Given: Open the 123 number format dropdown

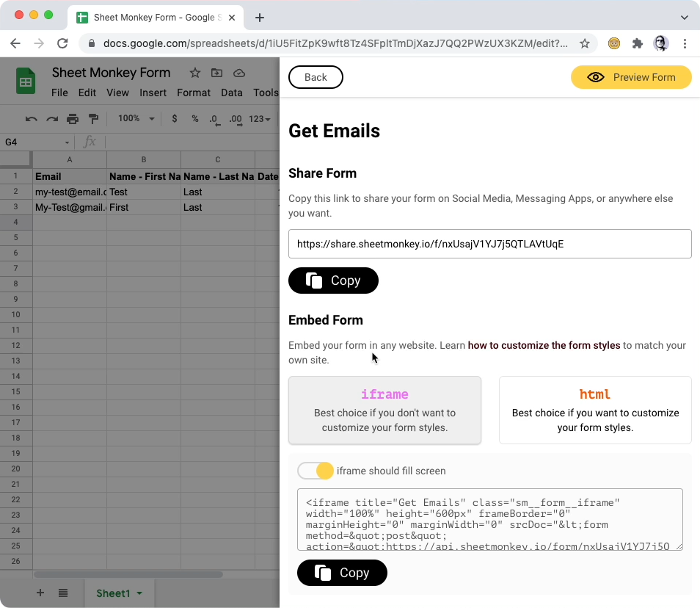Looking at the screenshot, I should (260, 119).
